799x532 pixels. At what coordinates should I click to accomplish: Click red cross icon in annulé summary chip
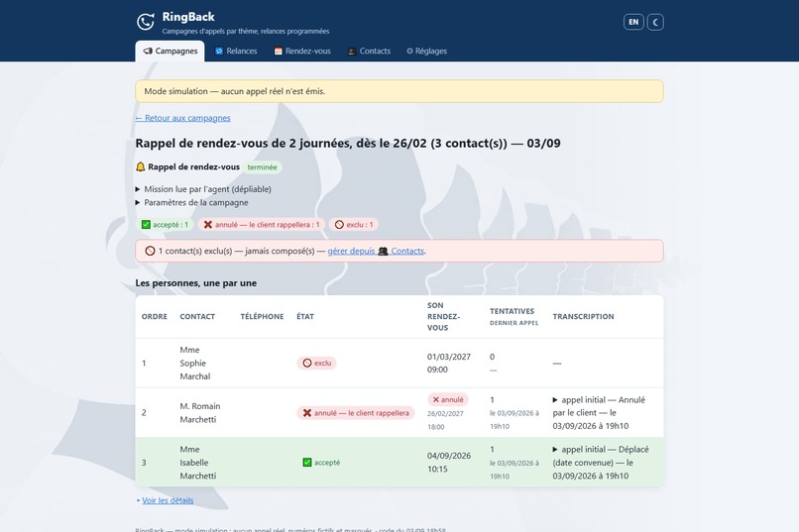[x=208, y=225]
